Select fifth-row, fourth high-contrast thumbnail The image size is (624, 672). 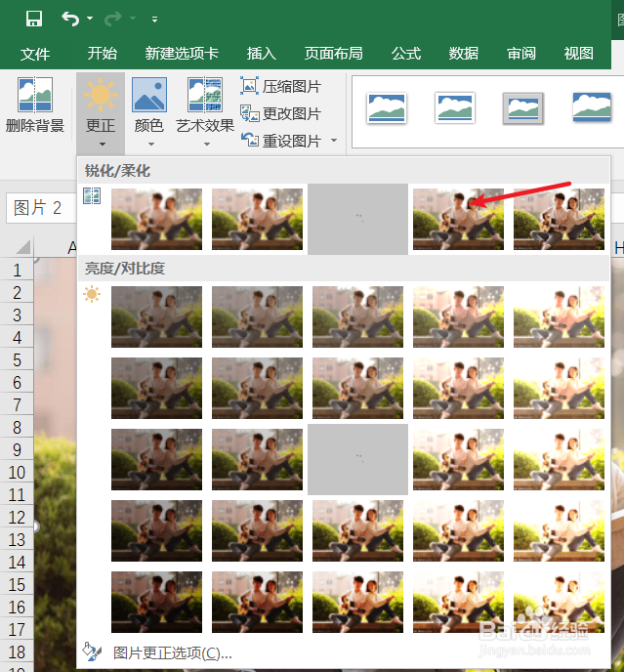[x=459, y=602]
